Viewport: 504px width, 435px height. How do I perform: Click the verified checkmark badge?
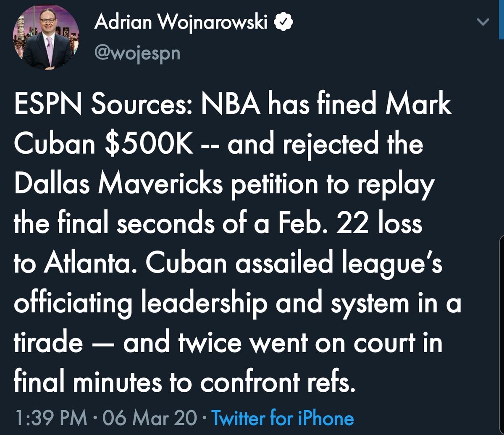[283, 24]
